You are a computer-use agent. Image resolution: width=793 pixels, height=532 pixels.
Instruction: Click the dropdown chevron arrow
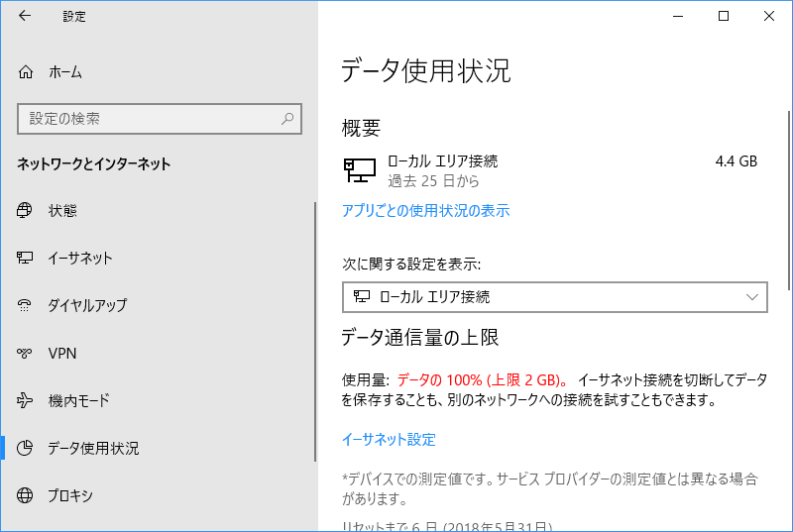(752, 297)
